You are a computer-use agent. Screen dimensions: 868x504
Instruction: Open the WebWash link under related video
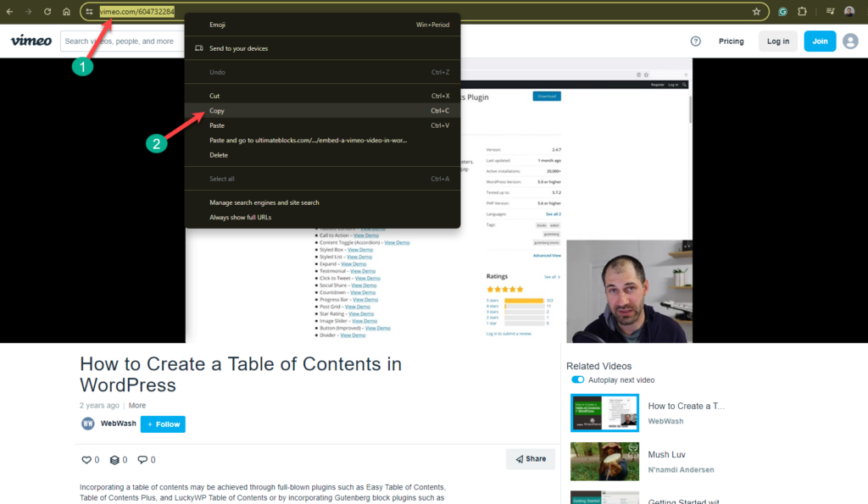click(x=665, y=421)
